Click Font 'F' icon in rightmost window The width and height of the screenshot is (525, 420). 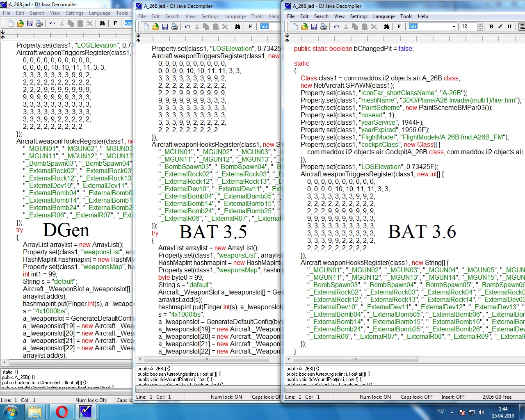point(399,27)
